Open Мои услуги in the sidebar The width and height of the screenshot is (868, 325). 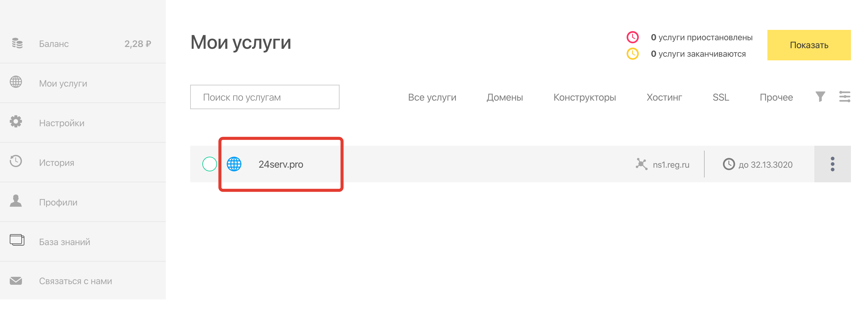[63, 83]
